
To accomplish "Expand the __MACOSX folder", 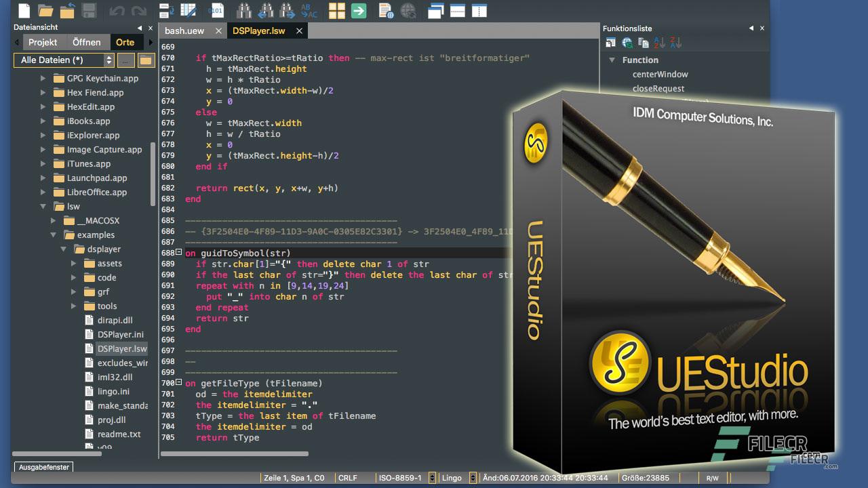I will (54, 221).
